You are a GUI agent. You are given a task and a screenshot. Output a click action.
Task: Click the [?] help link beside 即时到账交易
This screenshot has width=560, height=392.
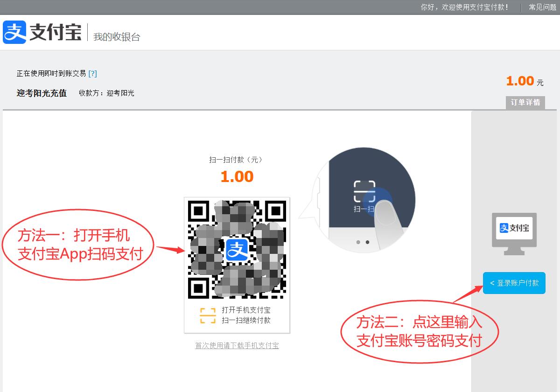[x=92, y=73]
